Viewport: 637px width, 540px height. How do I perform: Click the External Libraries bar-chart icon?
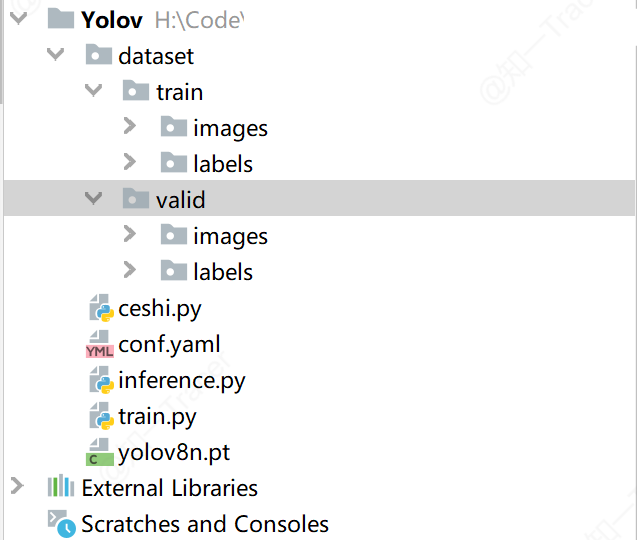tap(61, 486)
